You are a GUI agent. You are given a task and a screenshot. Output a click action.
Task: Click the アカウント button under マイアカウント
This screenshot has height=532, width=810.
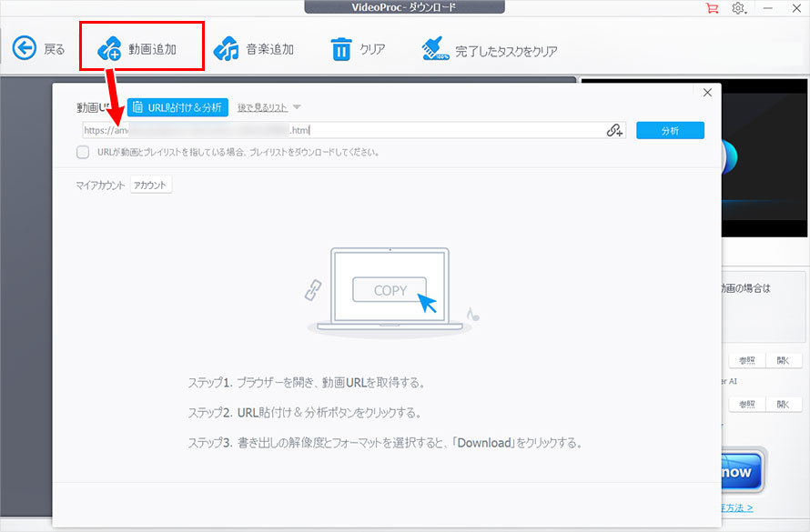[x=150, y=185]
